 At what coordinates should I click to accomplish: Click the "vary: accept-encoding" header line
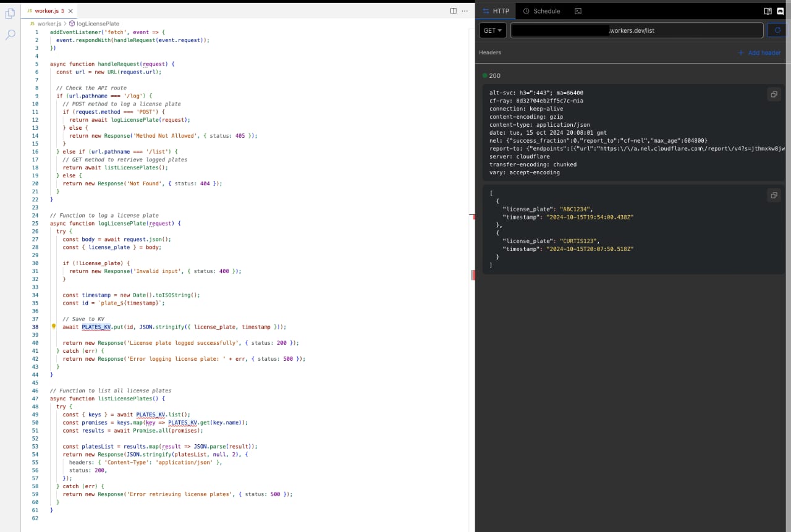(x=525, y=172)
